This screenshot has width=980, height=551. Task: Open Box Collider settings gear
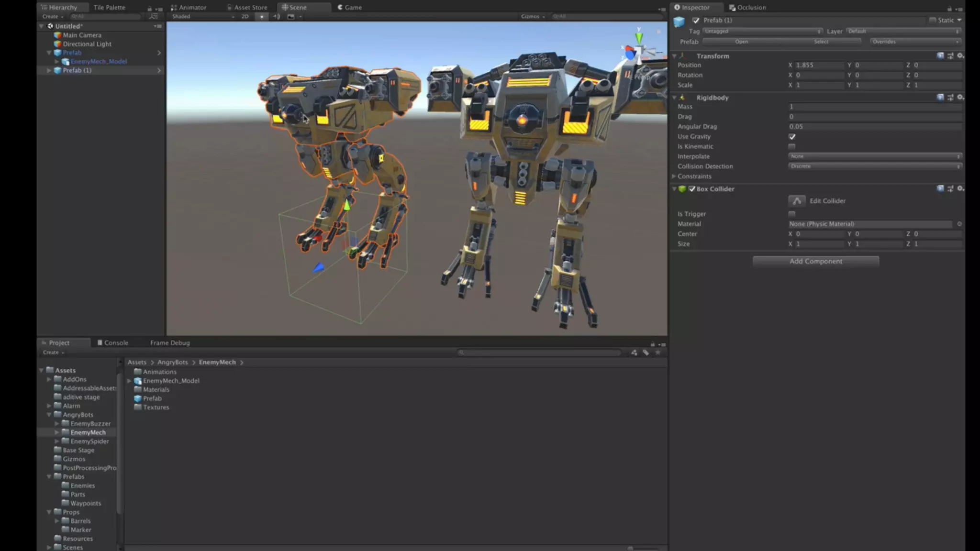tap(960, 188)
